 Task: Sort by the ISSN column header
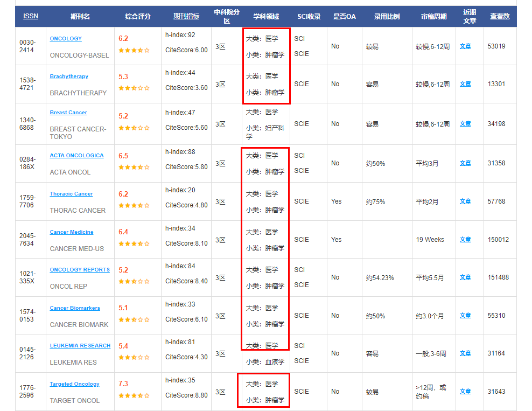coord(31,16)
